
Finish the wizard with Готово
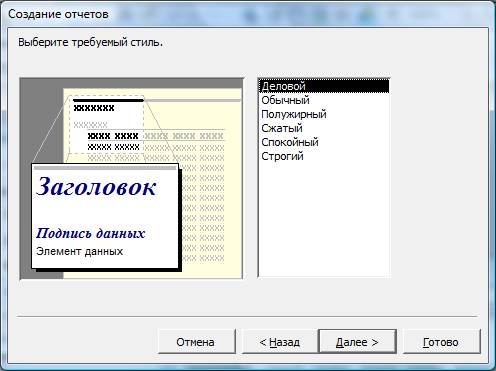point(441,342)
